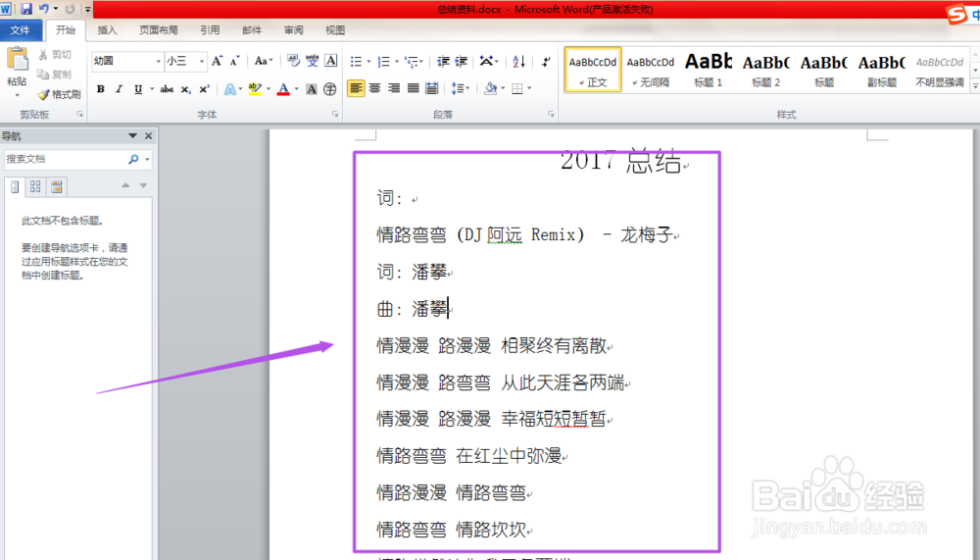Open the bullet list dropdown

click(368, 62)
